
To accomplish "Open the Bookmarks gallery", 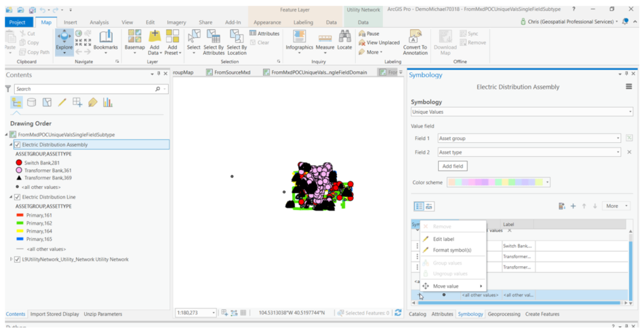I will point(106,42).
